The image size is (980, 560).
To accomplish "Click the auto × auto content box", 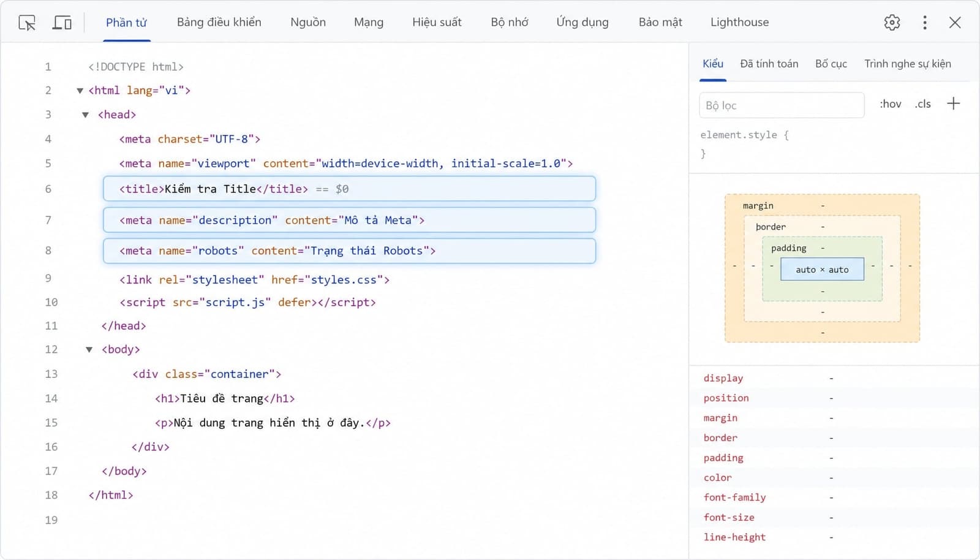I will pos(822,270).
